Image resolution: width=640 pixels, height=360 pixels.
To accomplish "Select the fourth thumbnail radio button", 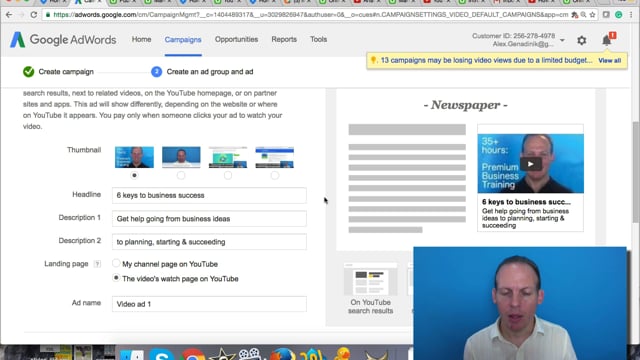I will [275, 176].
